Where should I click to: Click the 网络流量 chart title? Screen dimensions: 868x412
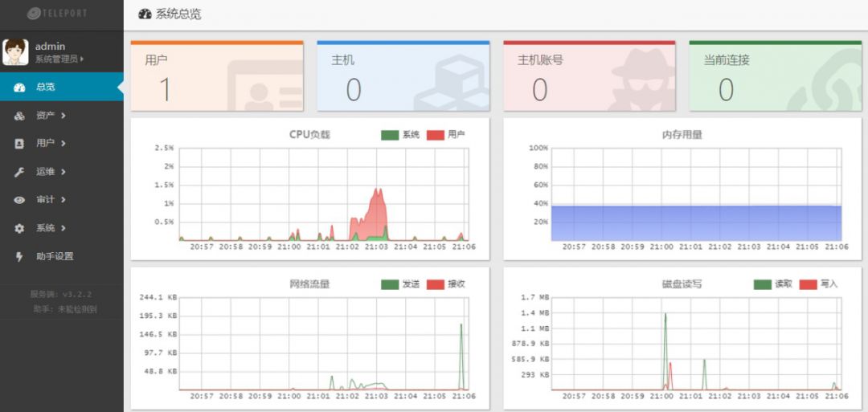point(309,284)
